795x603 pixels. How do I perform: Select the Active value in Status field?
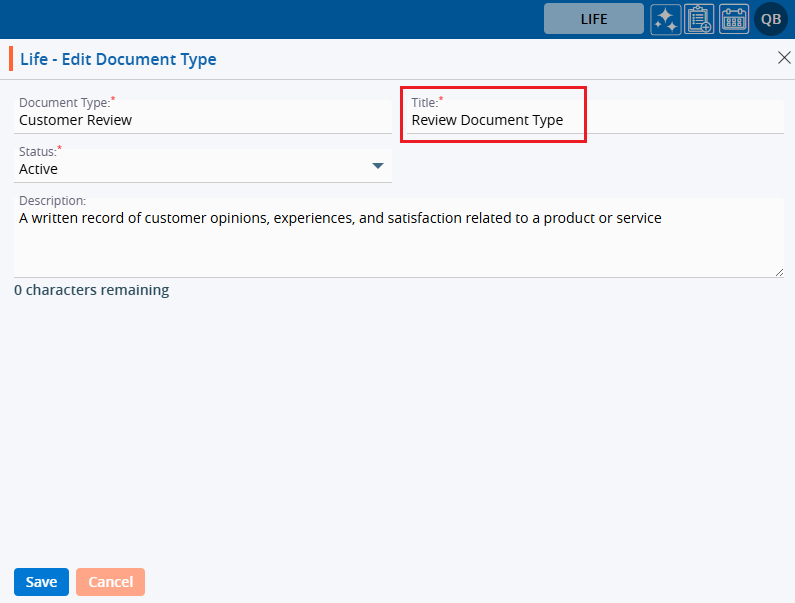39,169
